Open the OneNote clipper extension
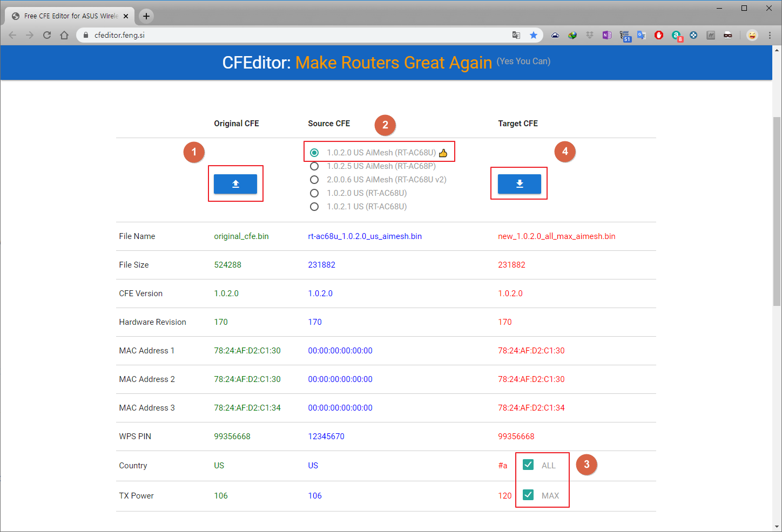Screen dimensions: 782x532 [607, 35]
